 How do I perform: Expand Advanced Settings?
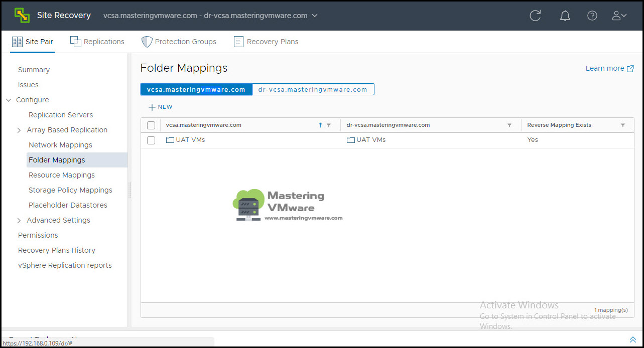tap(19, 220)
